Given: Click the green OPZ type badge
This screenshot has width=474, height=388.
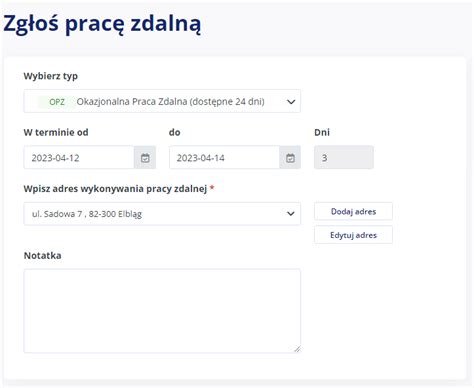Looking at the screenshot, I should 57,102.
